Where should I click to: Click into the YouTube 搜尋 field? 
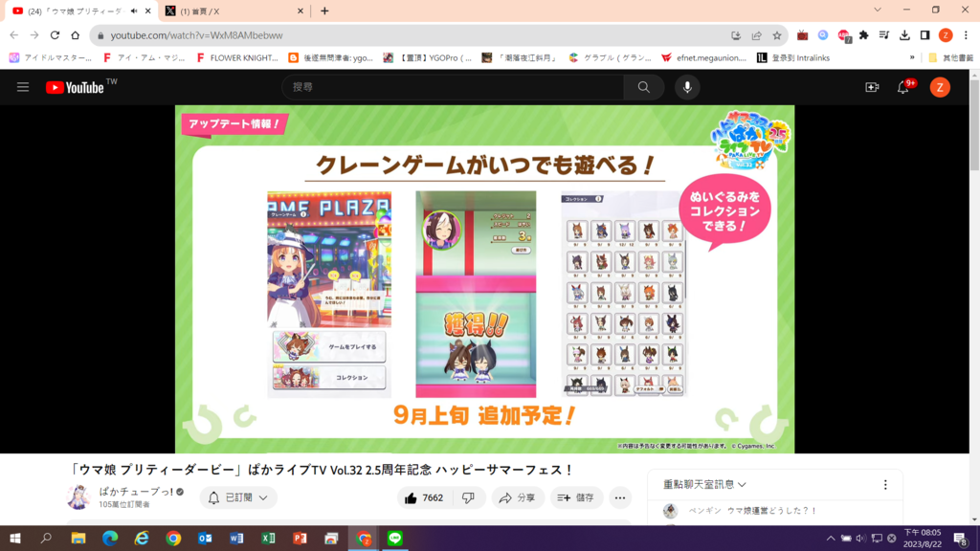(453, 87)
